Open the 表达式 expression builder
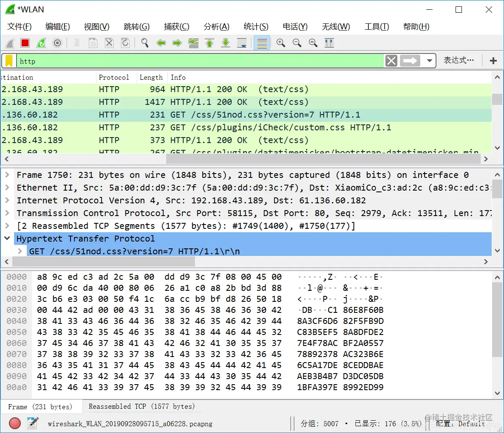The image size is (504, 433). [x=459, y=60]
